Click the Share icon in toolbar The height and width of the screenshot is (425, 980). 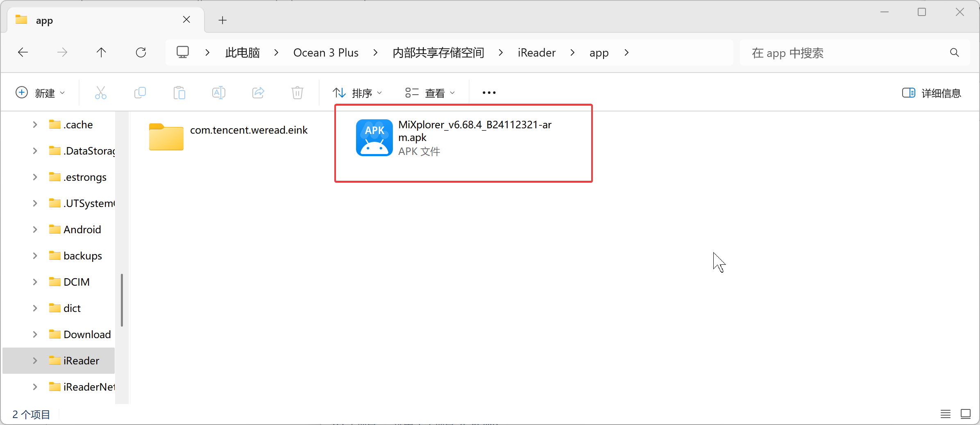tap(258, 93)
